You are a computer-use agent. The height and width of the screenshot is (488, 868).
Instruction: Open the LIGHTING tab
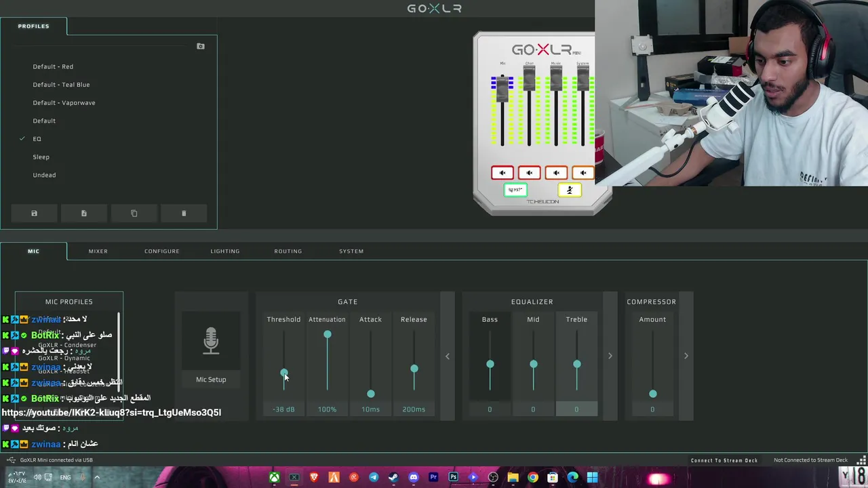point(224,251)
